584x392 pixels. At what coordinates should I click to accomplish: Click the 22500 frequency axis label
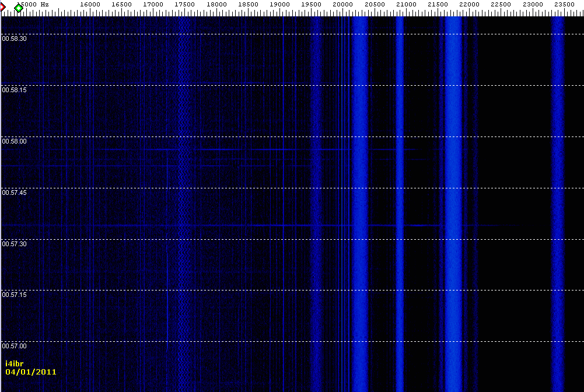click(x=501, y=5)
